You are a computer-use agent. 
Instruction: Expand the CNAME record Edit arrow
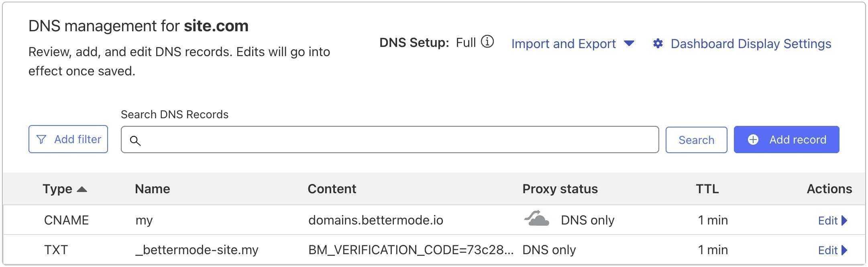pyautogui.click(x=845, y=220)
